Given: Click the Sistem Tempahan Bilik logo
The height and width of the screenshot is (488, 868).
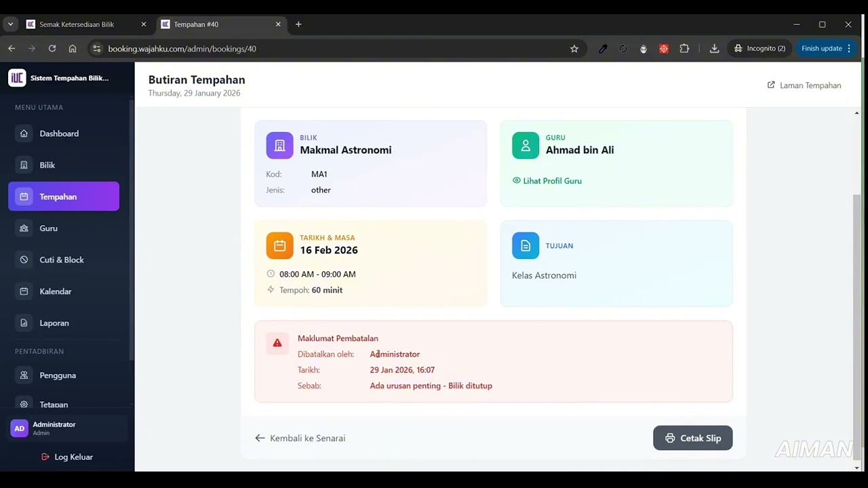Looking at the screenshot, I should click(x=17, y=78).
